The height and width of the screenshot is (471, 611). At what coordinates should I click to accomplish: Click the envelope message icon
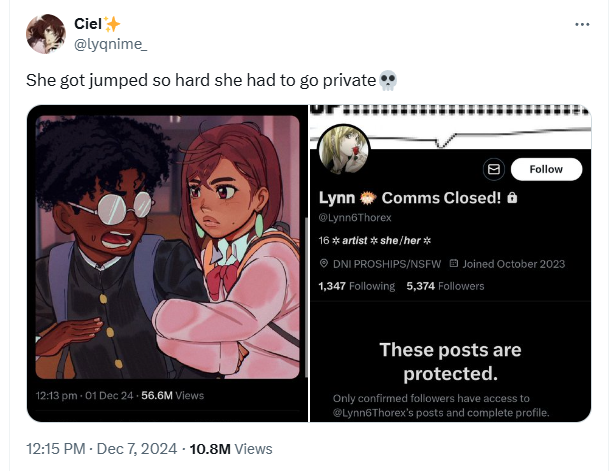[x=494, y=169]
